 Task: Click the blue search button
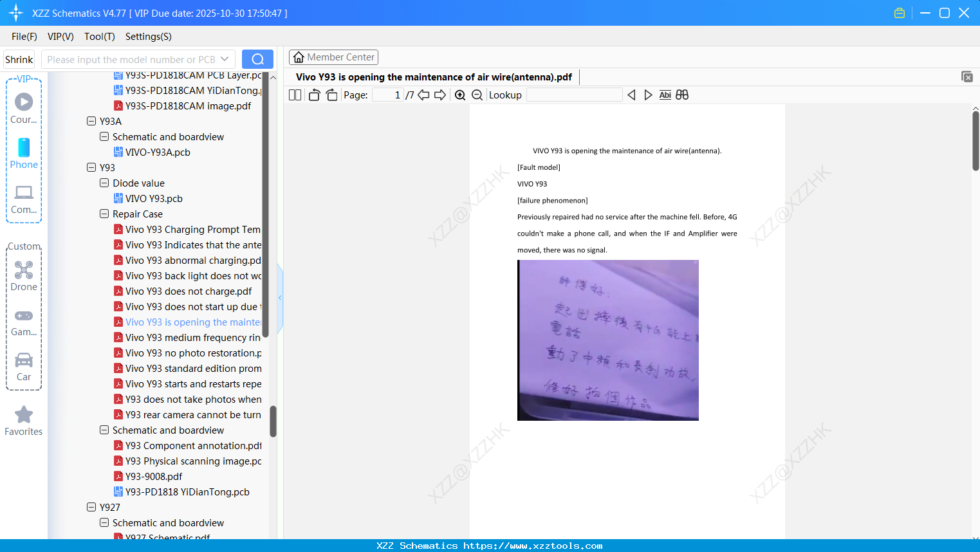[257, 59]
